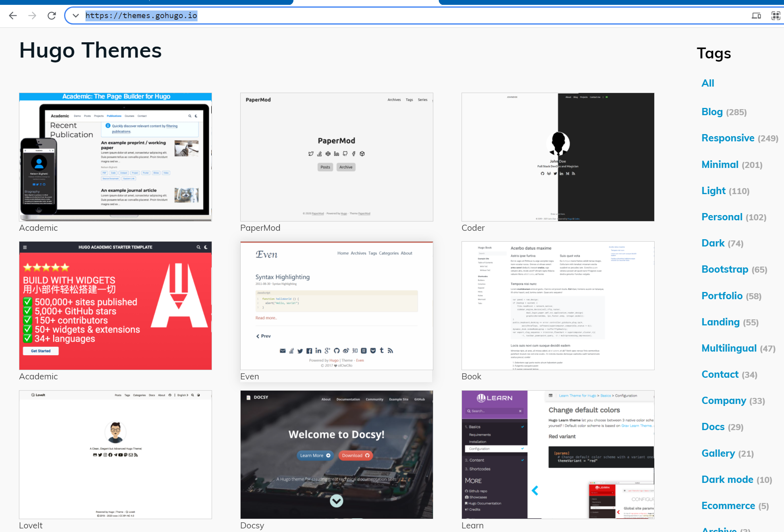Viewport: 784px width, 532px height.
Task: Open the Book theme thumbnail
Action: [558, 306]
